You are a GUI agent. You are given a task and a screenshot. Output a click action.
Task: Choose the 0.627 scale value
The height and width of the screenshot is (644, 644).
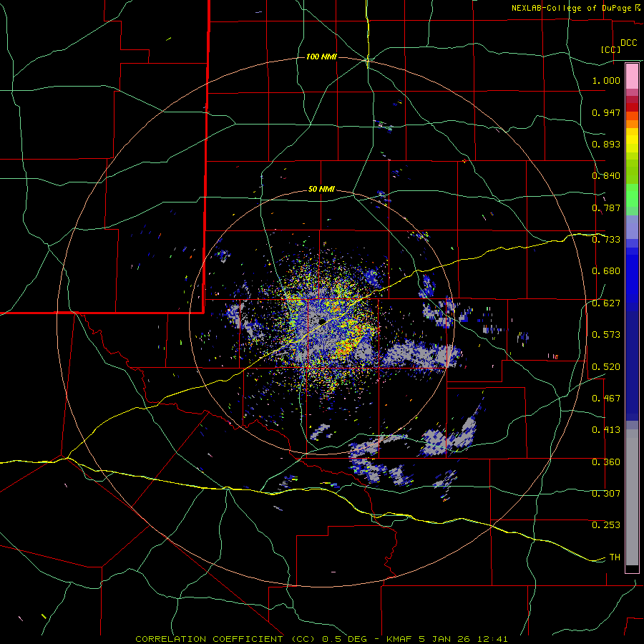(606, 303)
